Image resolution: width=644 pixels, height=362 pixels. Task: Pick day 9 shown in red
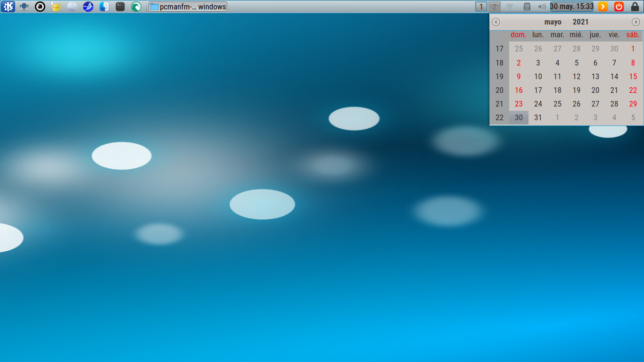coord(519,76)
